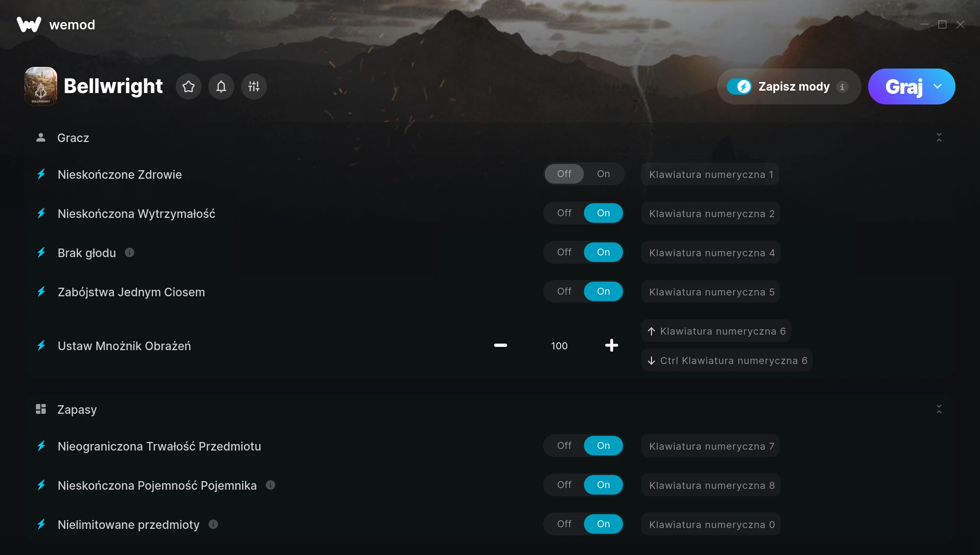980x555 pixels.
Task: Click the WeMod logo icon
Action: tap(29, 24)
